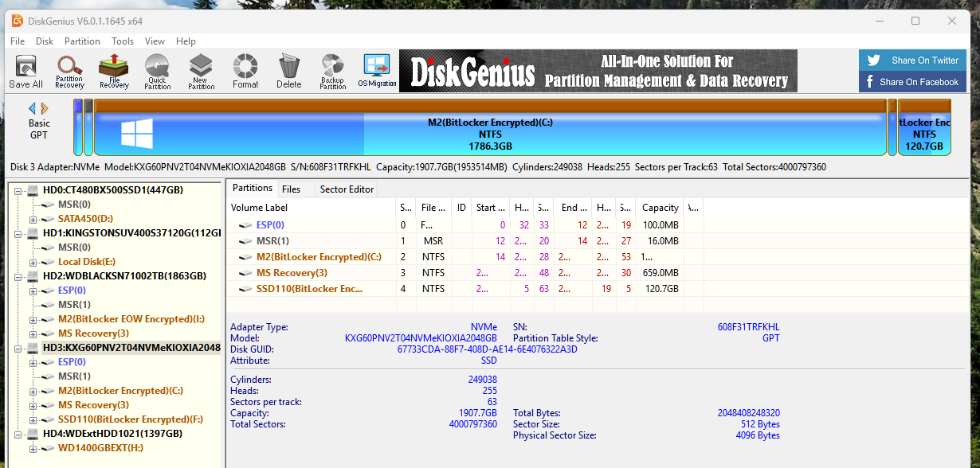Open the Disk menu
The width and height of the screenshot is (980, 468).
coord(45,41)
